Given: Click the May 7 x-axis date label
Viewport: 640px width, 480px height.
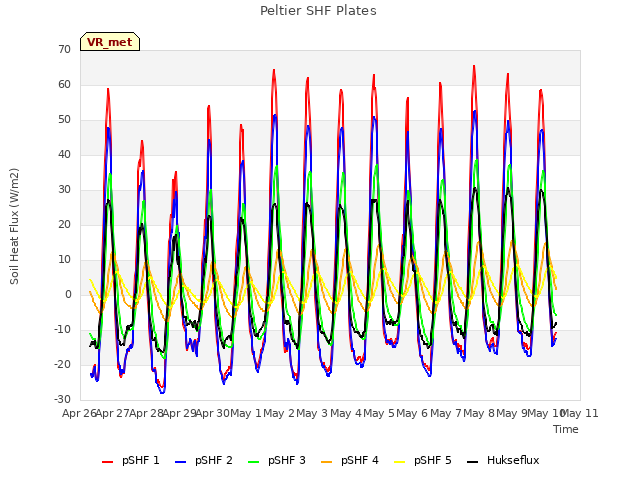Looking at the screenshot, I should point(446,413).
